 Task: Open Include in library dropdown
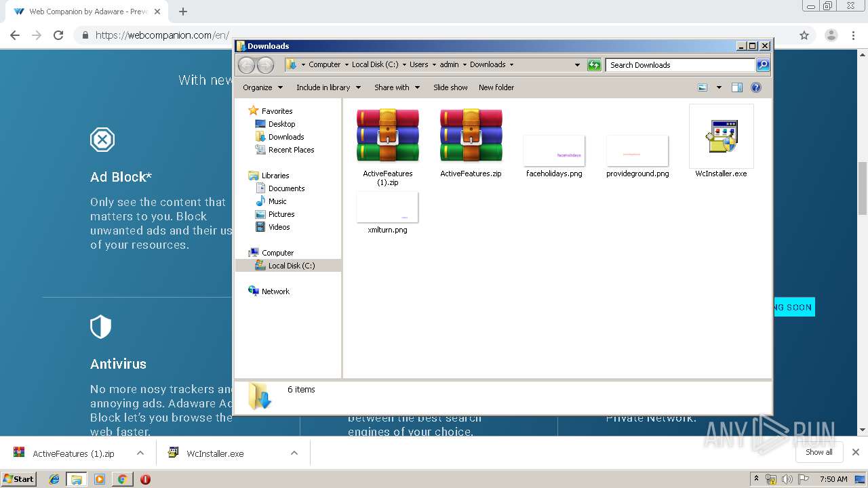[x=328, y=87]
